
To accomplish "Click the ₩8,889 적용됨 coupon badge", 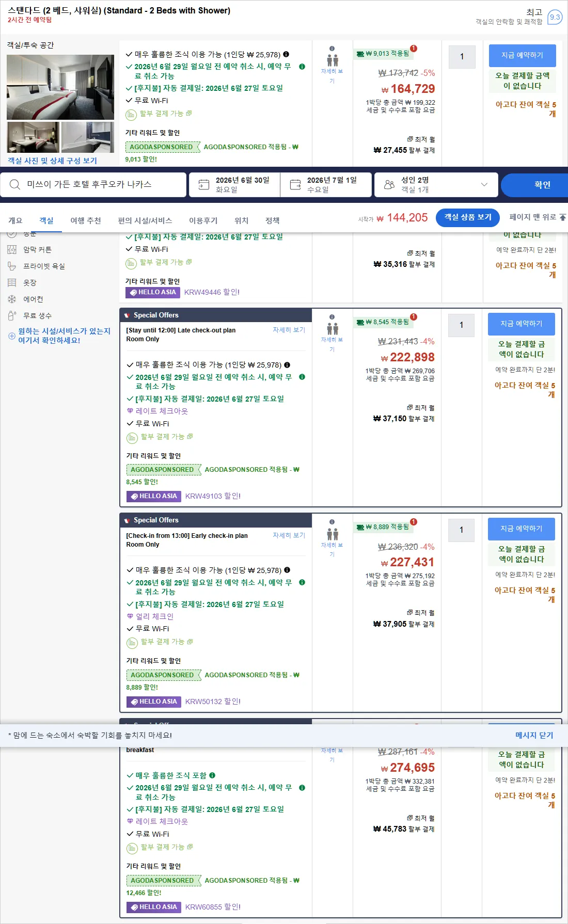I will coord(384,527).
